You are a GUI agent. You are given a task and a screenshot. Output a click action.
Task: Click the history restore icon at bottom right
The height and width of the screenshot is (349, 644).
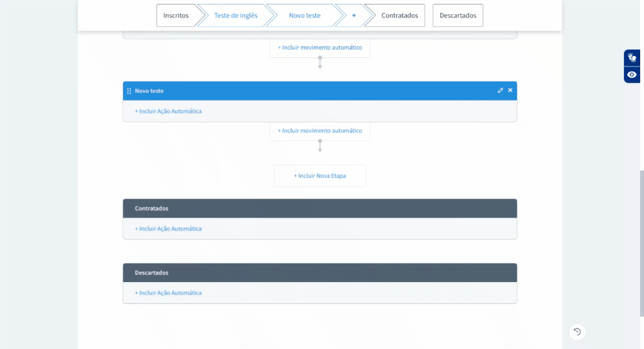click(x=577, y=332)
